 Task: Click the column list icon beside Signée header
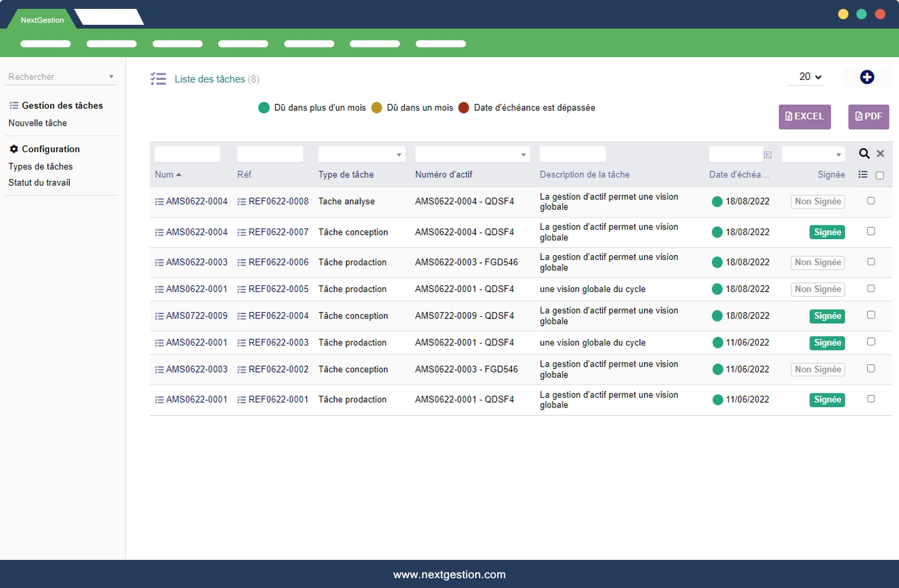click(863, 175)
